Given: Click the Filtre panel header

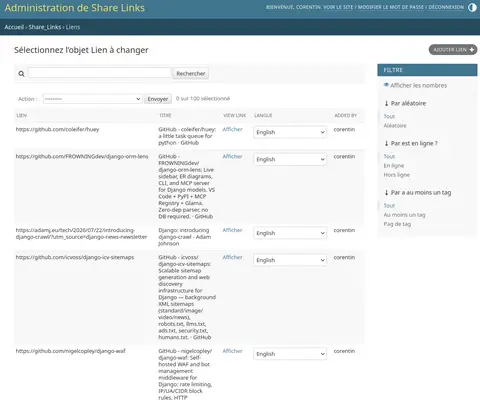Looking at the screenshot, I should pos(427,70).
